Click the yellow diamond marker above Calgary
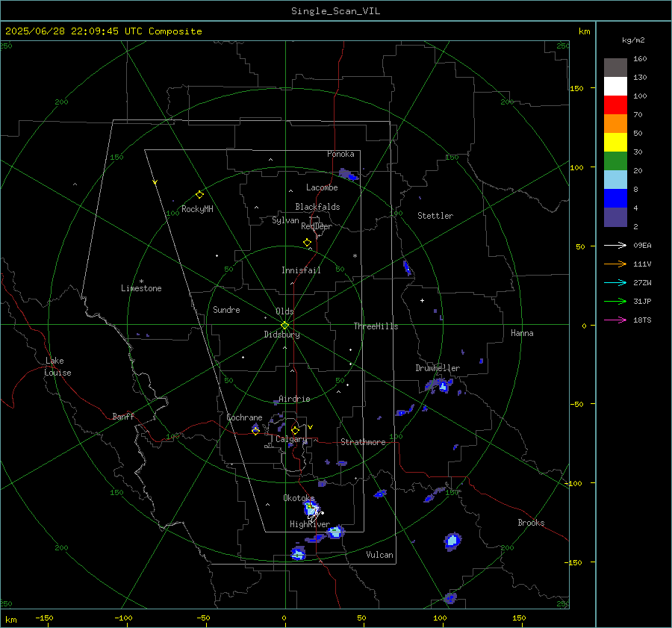 [295, 430]
